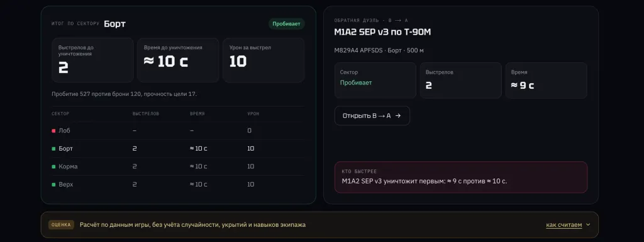
Task: Click the «КТО БЫСТРЕЕ» result box
Action: pos(461,177)
